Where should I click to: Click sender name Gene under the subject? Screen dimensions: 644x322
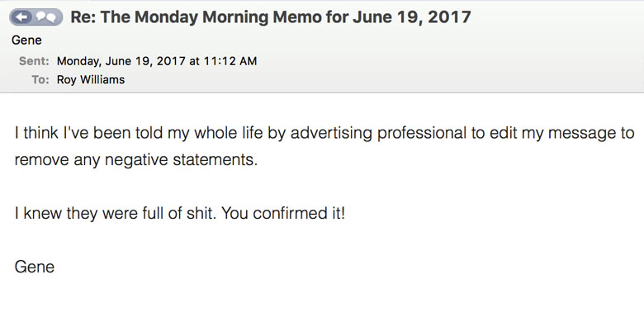[x=26, y=40]
